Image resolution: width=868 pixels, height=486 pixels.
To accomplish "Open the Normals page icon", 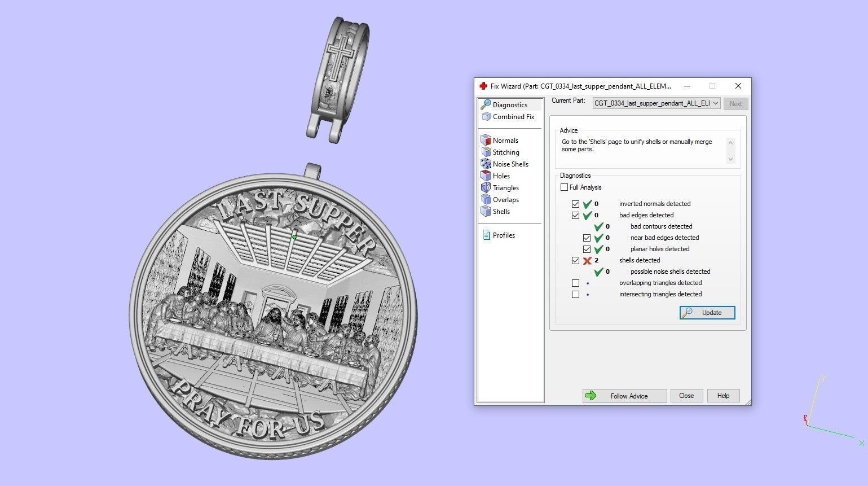I will pyautogui.click(x=486, y=140).
